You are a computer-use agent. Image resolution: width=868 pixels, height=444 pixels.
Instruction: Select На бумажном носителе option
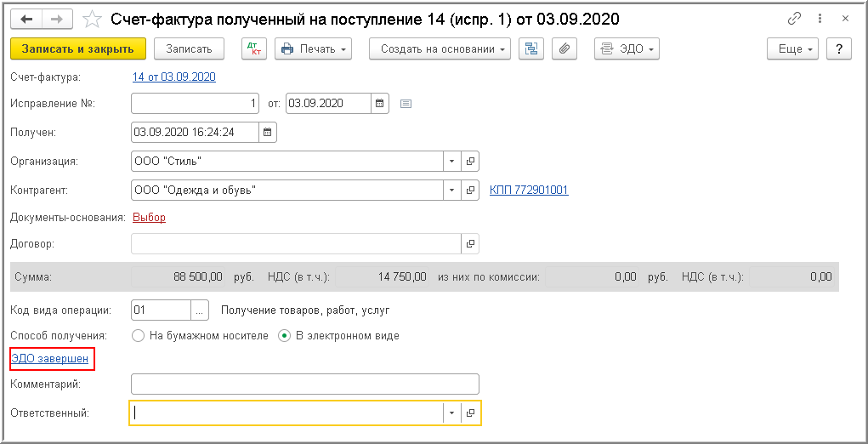[x=139, y=335]
